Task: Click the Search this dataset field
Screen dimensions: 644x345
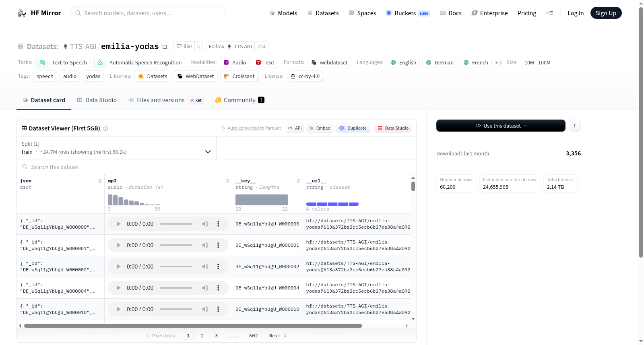Action: [217, 167]
